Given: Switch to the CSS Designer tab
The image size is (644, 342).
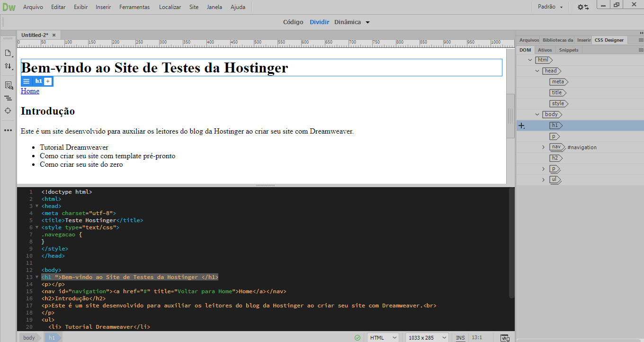Looking at the screenshot, I should [609, 40].
